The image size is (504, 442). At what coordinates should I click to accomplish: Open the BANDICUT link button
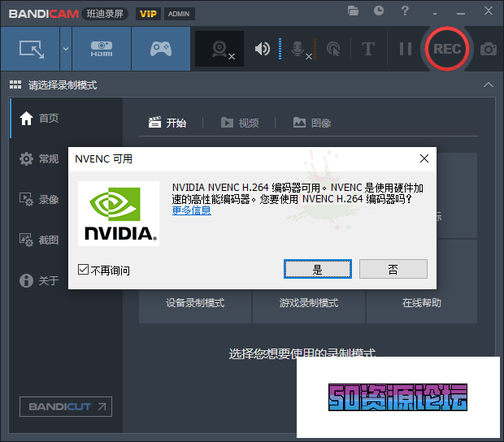click(x=66, y=407)
